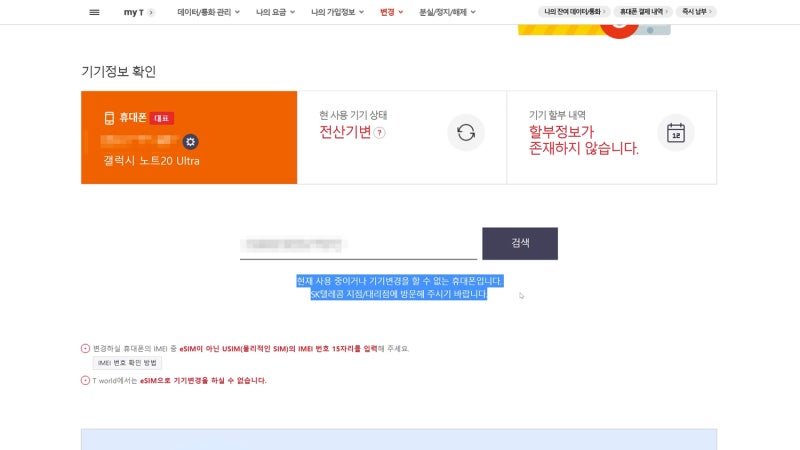Click the highlighted error message about device change
The height and width of the screenshot is (450, 800).
[x=399, y=287]
